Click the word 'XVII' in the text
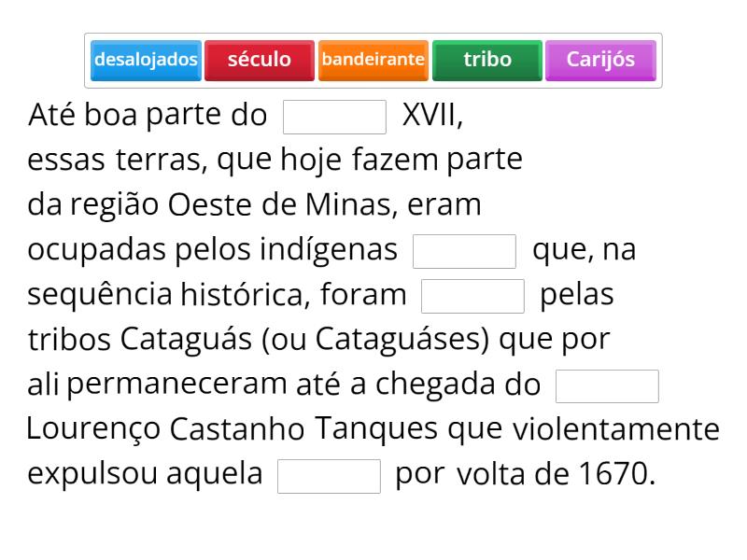Image resolution: width=747 pixels, height=560 pixels. 431,116
